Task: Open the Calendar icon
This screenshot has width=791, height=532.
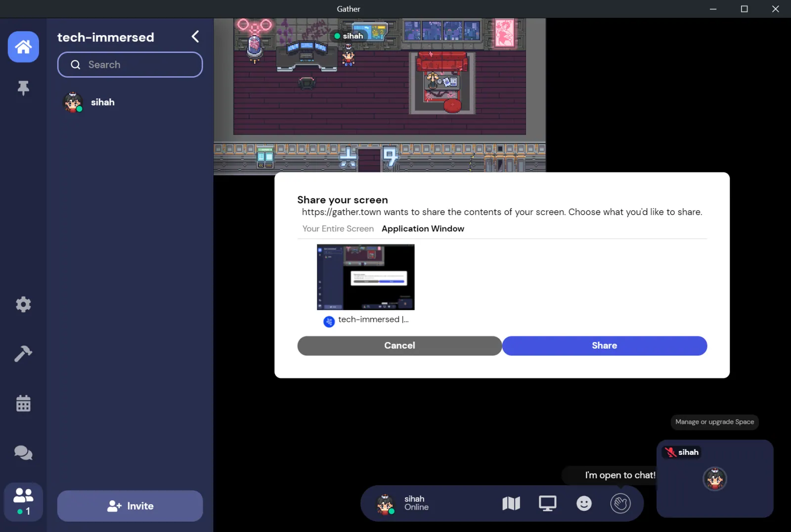Action: [x=23, y=403]
